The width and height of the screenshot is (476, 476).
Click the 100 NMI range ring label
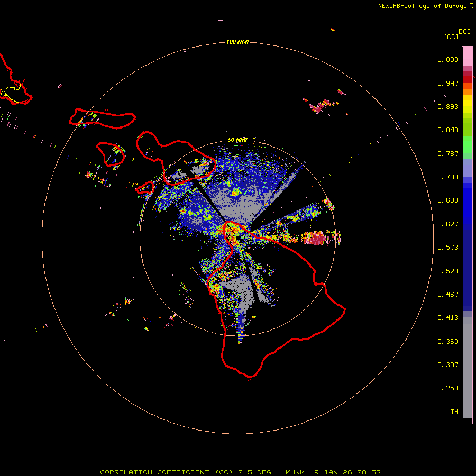pyautogui.click(x=237, y=42)
